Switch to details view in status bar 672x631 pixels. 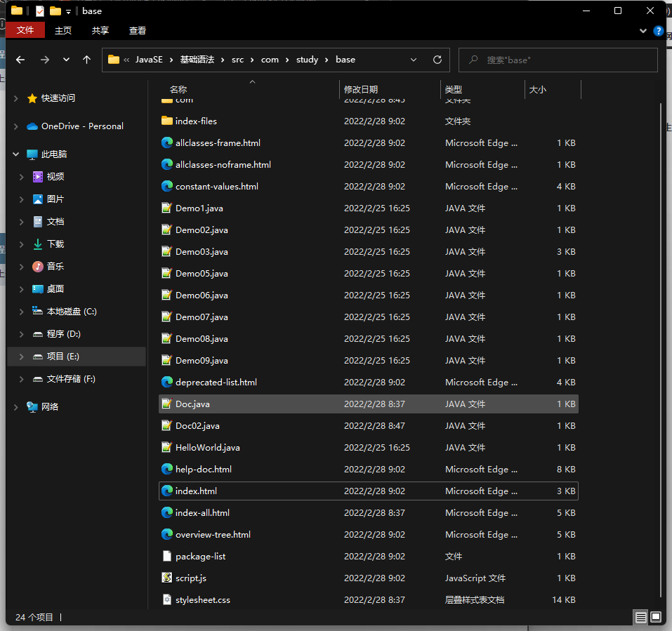pyautogui.click(x=640, y=617)
